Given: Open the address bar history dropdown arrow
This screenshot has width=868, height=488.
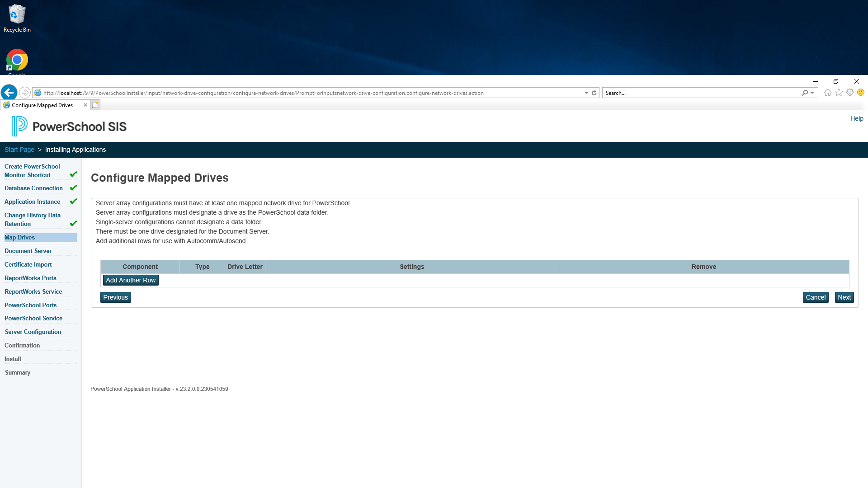Looking at the screenshot, I should (x=586, y=93).
